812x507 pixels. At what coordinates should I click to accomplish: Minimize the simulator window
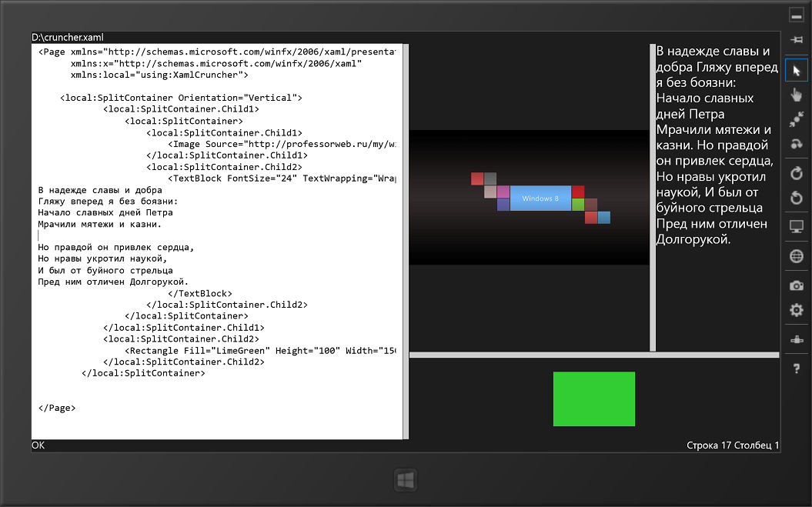tap(796, 15)
